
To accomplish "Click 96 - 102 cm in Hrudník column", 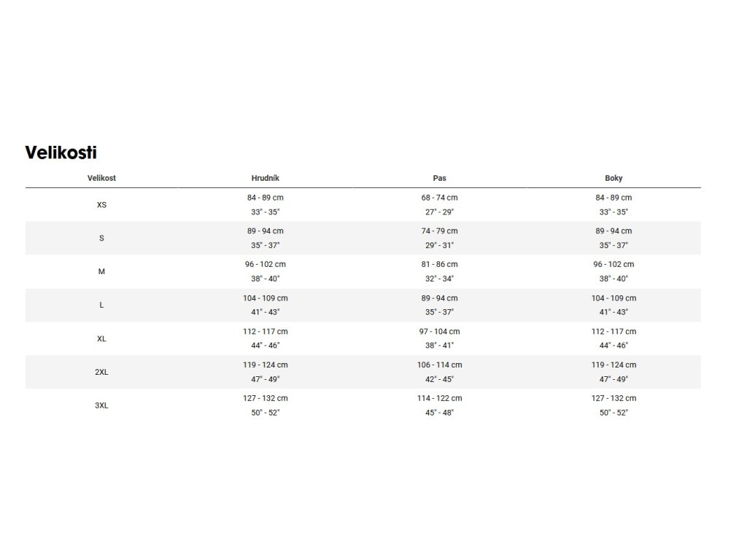I will tap(265, 264).
